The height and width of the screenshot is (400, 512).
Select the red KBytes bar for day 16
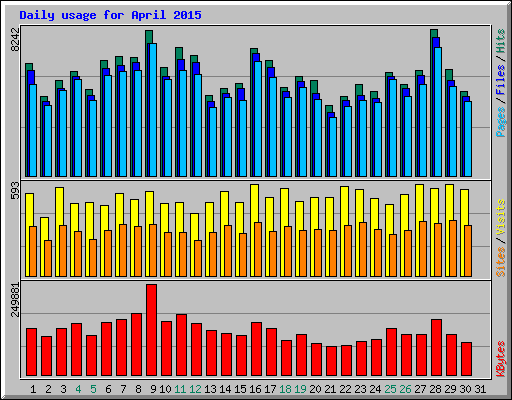point(256,349)
